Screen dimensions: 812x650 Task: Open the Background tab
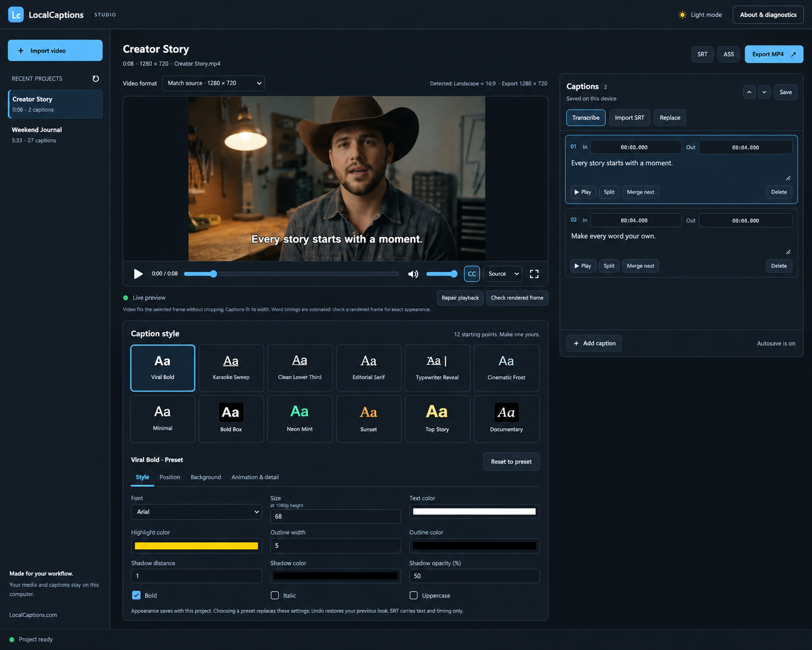point(206,477)
